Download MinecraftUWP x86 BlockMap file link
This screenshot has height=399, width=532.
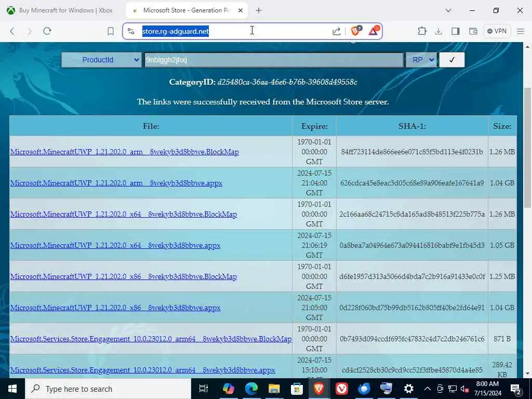click(x=124, y=276)
